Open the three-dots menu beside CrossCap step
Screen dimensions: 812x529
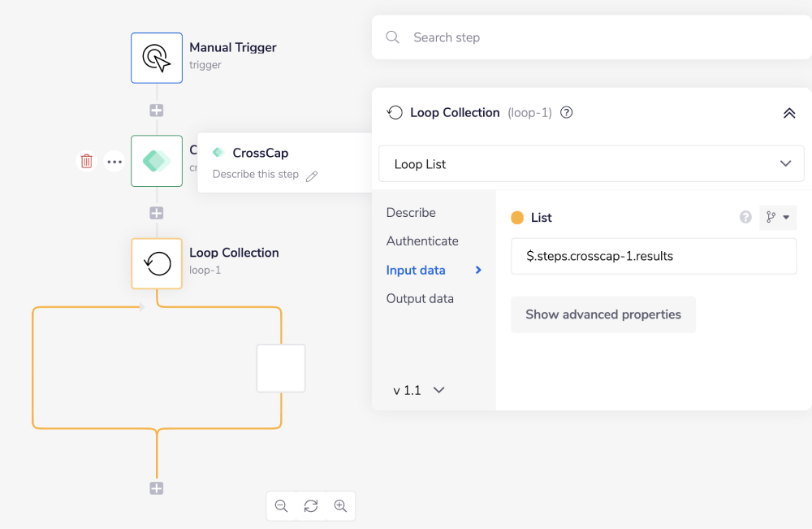(114, 162)
